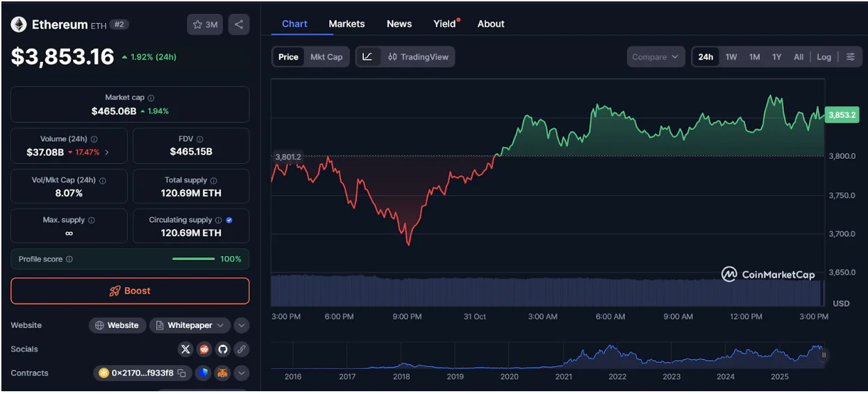Switch to the Markets tab
868x394 pixels.
(347, 24)
